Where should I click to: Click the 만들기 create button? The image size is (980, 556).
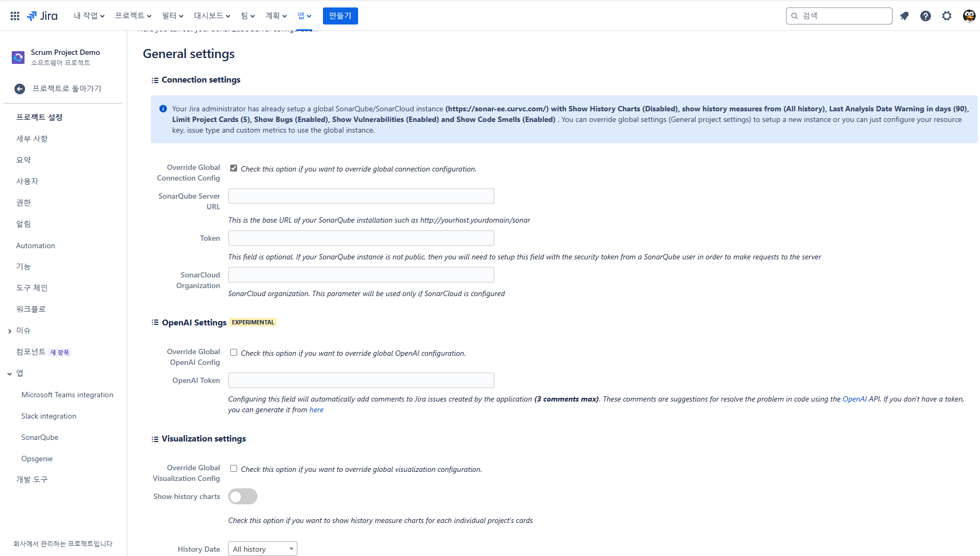341,16
